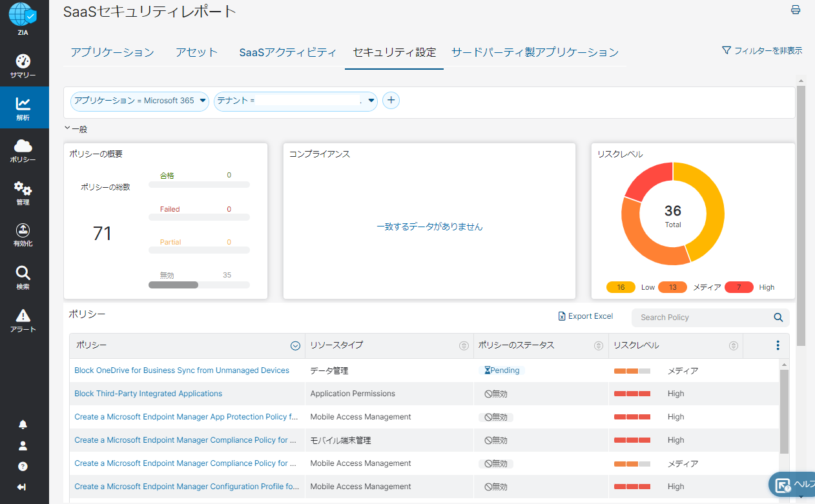Sort by リスクレベル column
Image resolution: width=815 pixels, height=504 pixels.
pos(733,346)
